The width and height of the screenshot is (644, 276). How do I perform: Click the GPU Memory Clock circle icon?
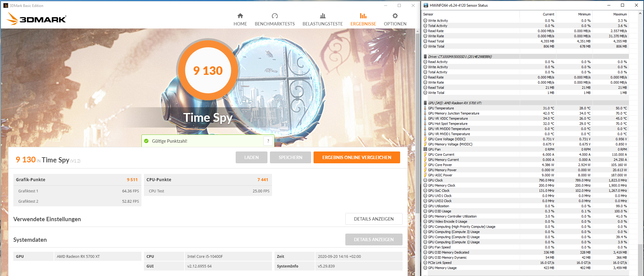[425, 185]
